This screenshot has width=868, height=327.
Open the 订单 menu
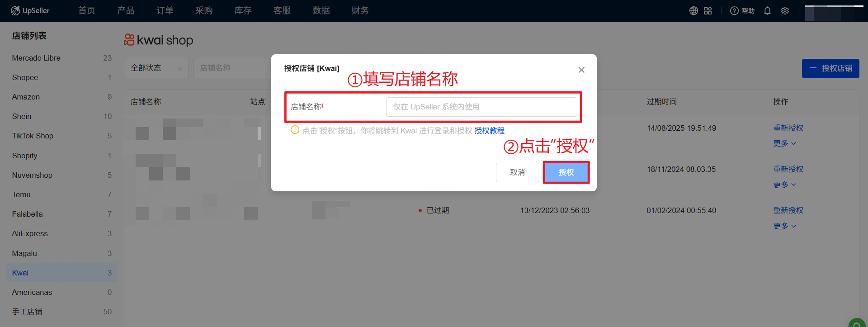click(165, 10)
